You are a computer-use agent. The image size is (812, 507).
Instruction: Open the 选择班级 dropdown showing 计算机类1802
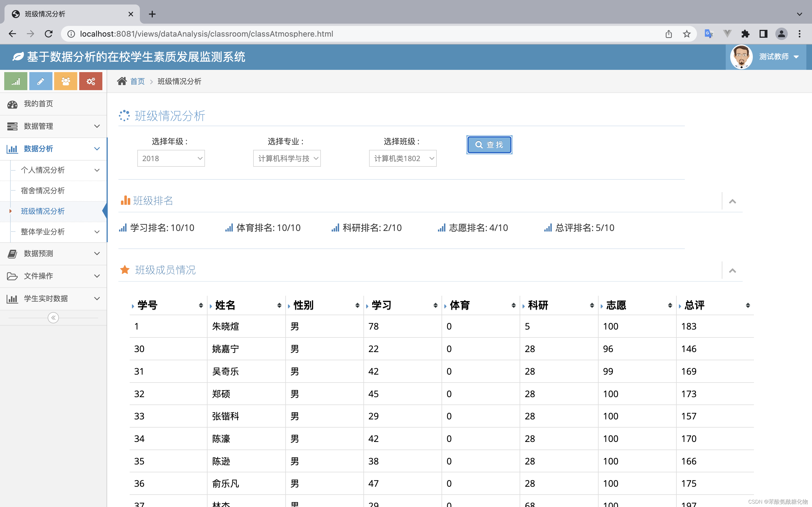(x=403, y=158)
